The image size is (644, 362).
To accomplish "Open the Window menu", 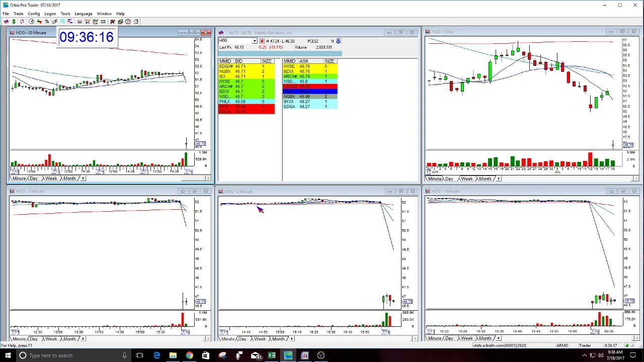I will [104, 14].
